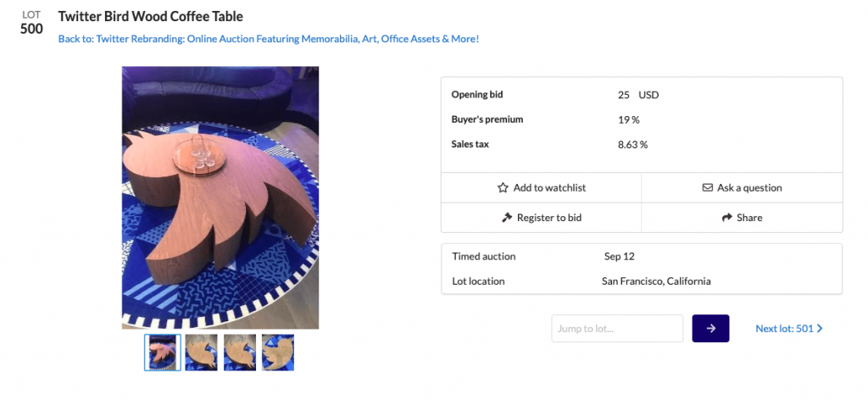This screenshot has width=868, height=400.
Task: Open Ask a question
Action: point(749,188)
